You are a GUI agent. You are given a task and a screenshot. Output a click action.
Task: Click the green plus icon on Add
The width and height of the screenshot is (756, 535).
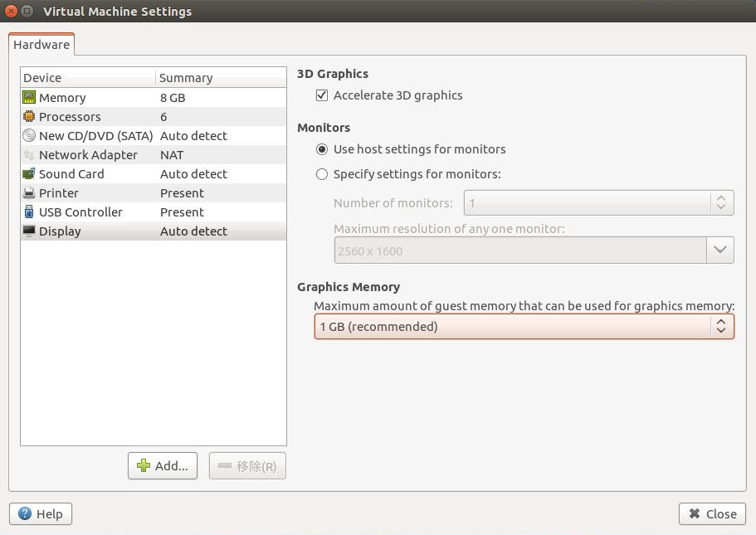point(144,465)
